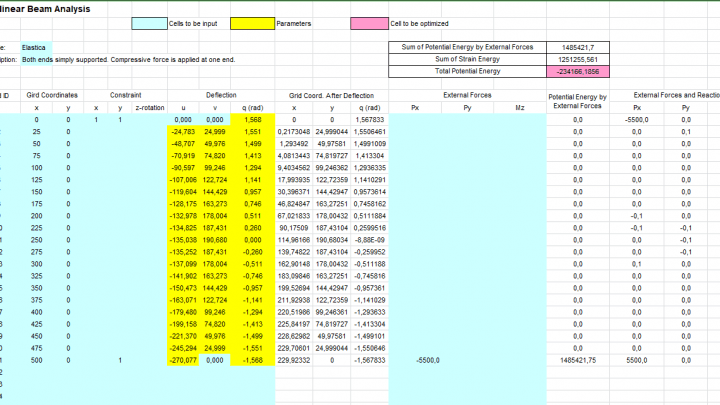Select the External Forces Px input -5500,0 in row 500
720x405 pixels.
pos(415,360)
